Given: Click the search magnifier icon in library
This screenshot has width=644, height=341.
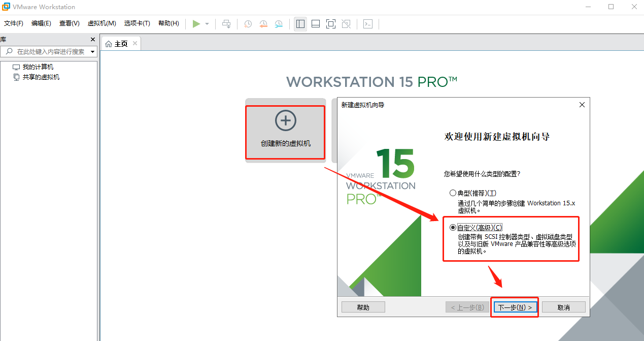Looking at the screenshot, I should coord(10,52).
